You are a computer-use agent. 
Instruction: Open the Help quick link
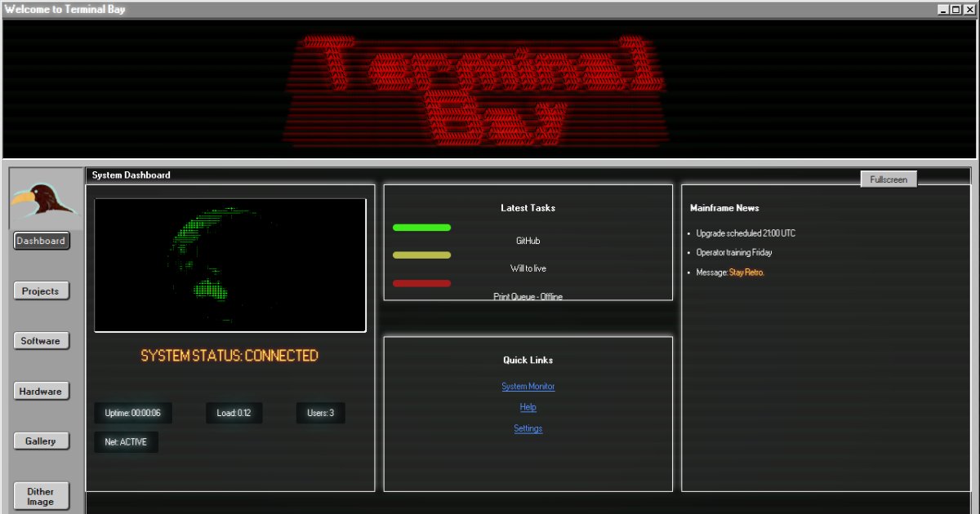(x=528, y=407)
